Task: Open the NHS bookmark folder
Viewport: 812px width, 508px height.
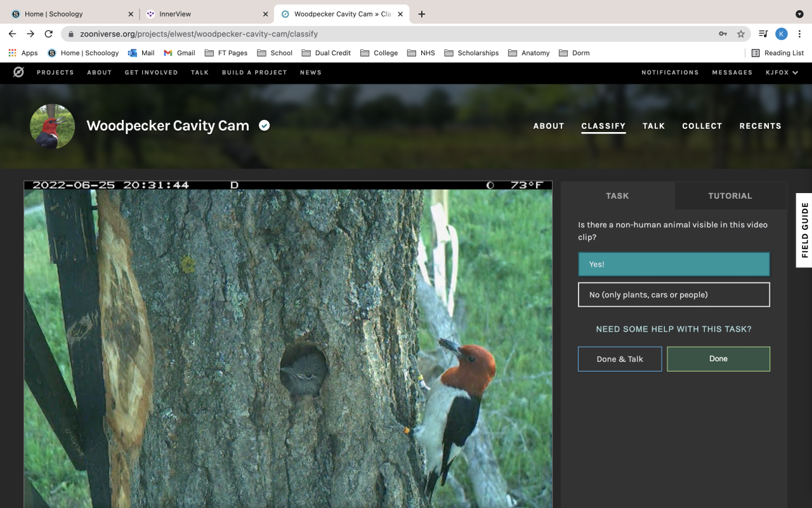Action: tap(421, 53)
